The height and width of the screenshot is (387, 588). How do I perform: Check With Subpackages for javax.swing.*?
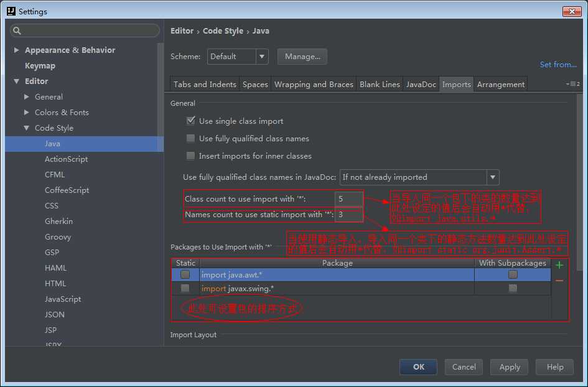(x=513, y=288)
